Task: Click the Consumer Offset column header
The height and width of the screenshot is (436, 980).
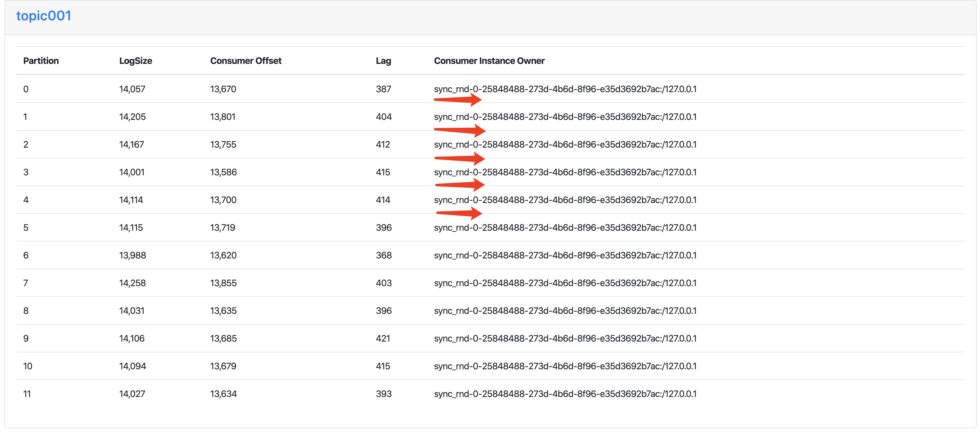Action: click(x=245, y=61)
